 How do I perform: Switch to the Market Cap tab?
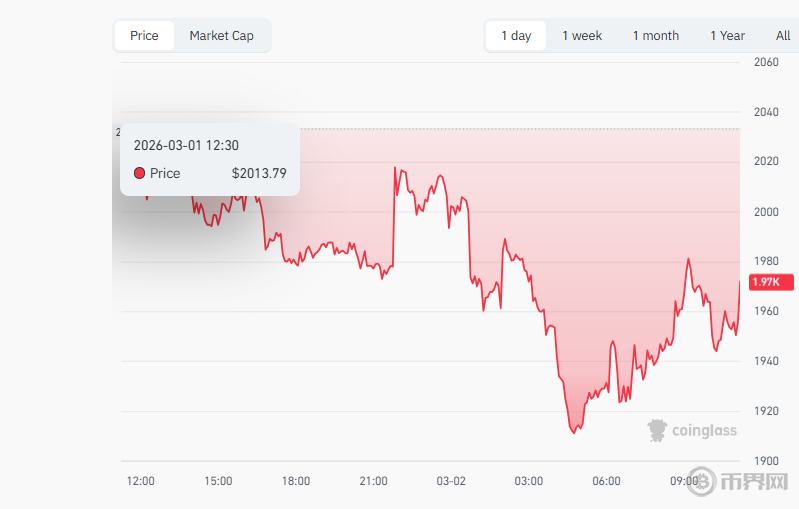(x=221, y=36)
